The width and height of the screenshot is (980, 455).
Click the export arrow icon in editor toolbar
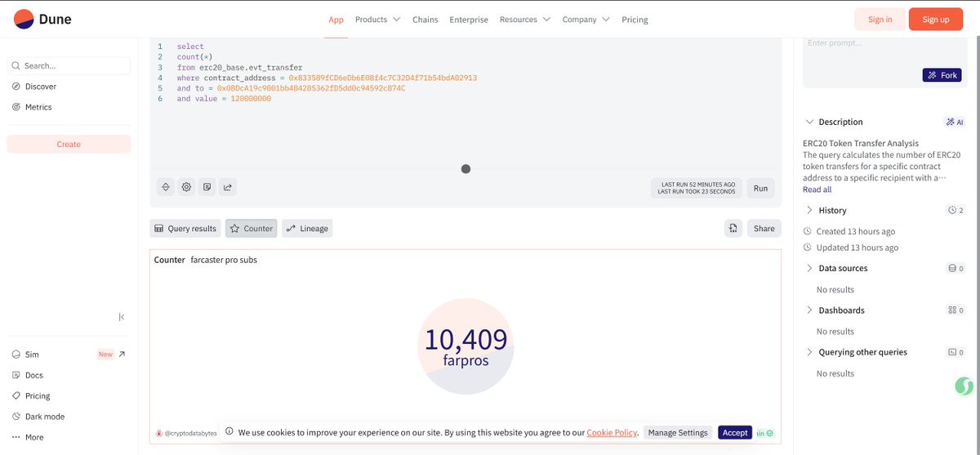[228, 187]
